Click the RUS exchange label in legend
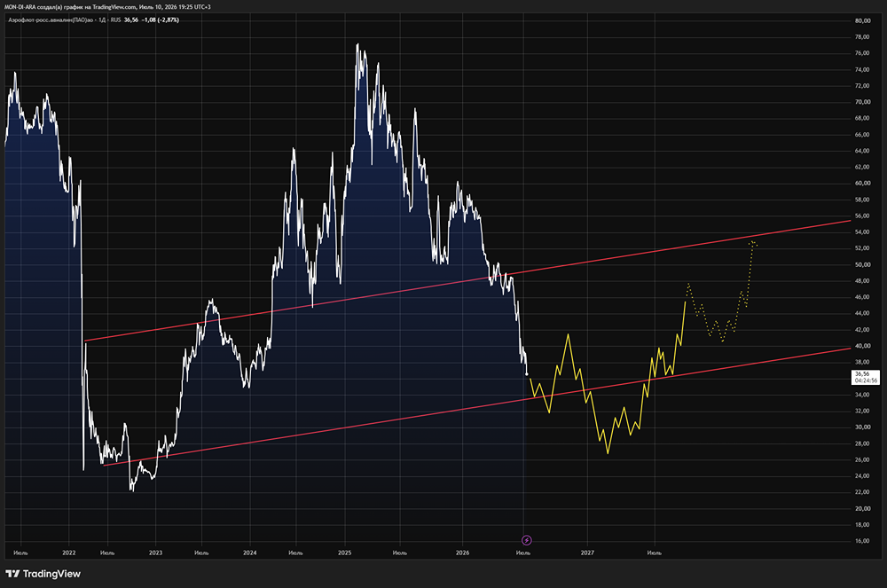The image size is (887, 588). coord(116,20)
